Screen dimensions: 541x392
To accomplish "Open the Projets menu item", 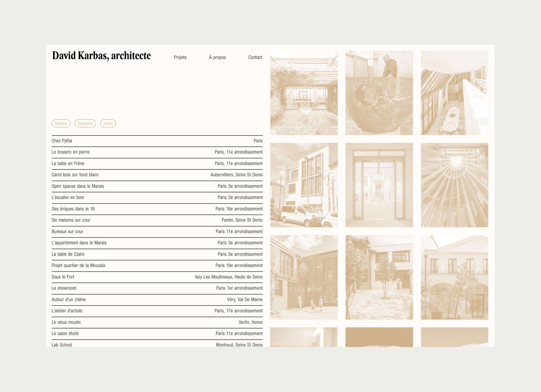I will coord(180,57).
